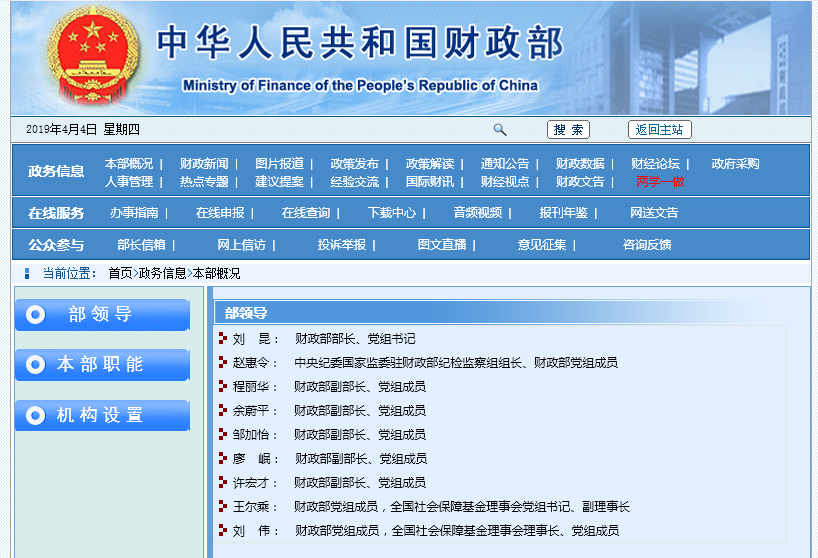Select the 部领导 sidebar button
The image size is (818, 558).
point(102,314)
